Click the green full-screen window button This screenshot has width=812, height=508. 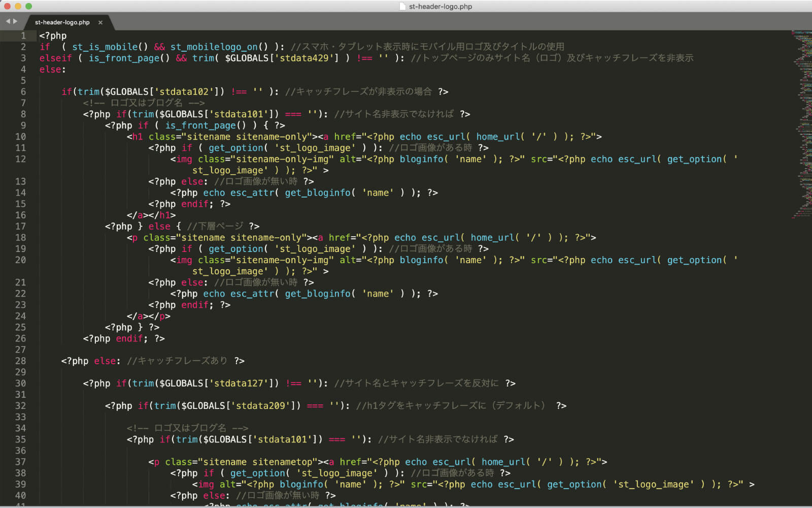[28, 6]
